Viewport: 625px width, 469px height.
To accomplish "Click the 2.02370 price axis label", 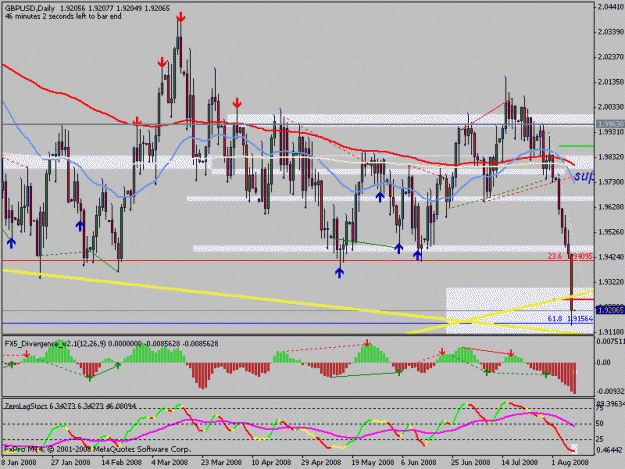I will coord(611,57).
